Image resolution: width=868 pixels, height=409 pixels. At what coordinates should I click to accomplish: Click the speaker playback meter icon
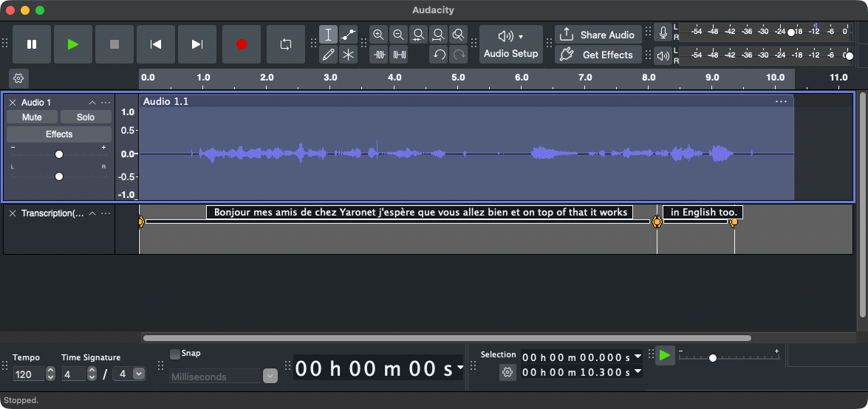(663, 55)
